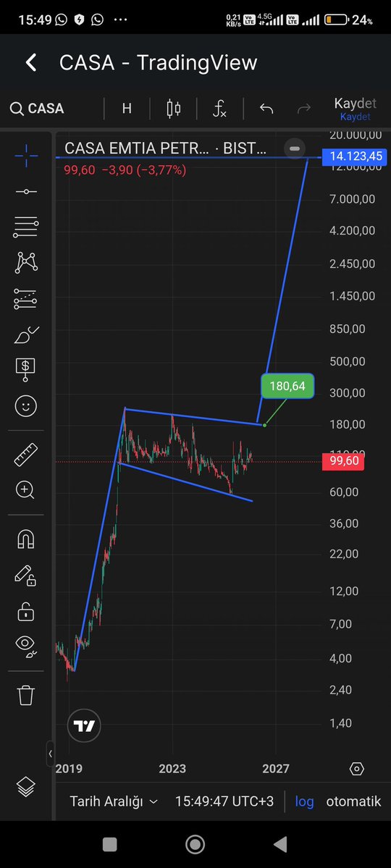The height and width of the screenshot is (868, 391).
Task: Tap the Android recent apps square button
Action: (x=109, y=844)
